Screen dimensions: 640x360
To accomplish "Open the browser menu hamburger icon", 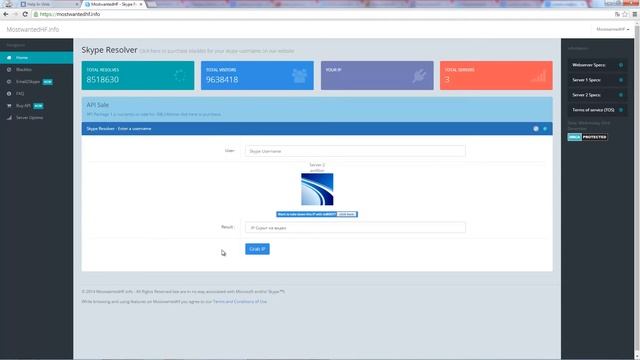I will point(635,14).
